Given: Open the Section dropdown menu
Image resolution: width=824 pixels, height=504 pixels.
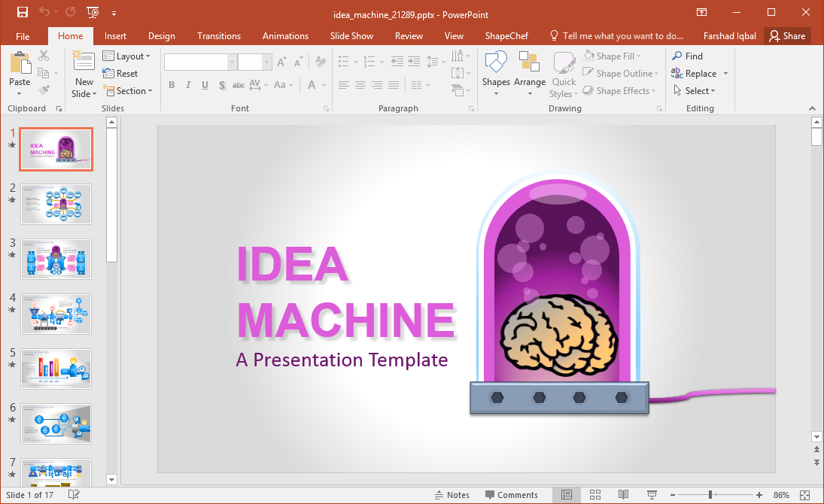Looking at the screenshot, I should click(127, 91).
